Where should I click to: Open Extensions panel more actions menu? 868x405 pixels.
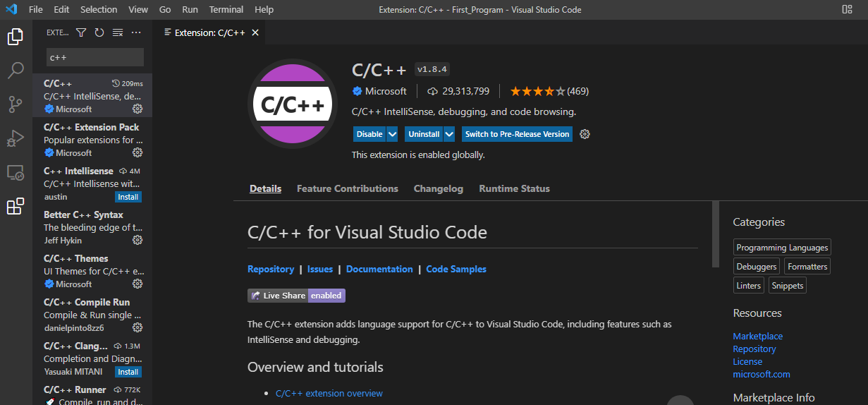click(x=136, y=32)
